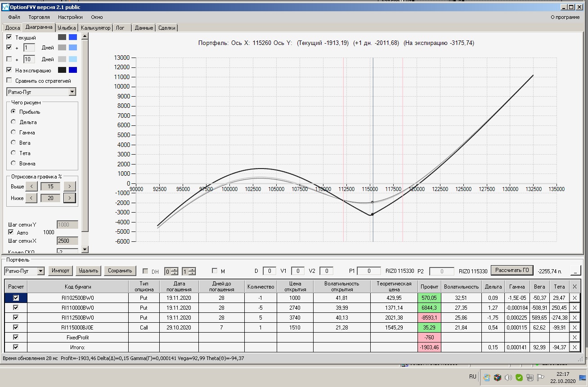The image size is (588, 387).
Task: Delete the FixedProfit row with its X button
Action: click(x=575, y=337)
